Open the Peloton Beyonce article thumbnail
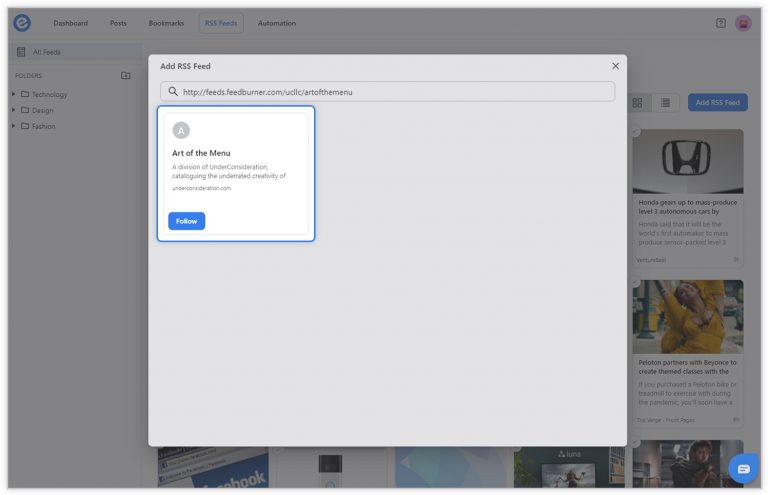Viewport: 768px width, 495px height. 688,317
